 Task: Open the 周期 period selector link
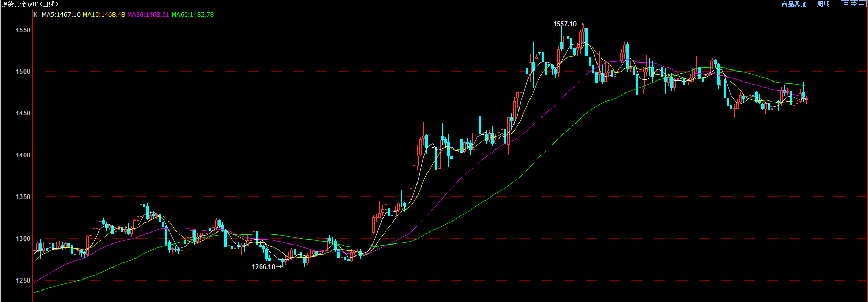coord(824,4)
